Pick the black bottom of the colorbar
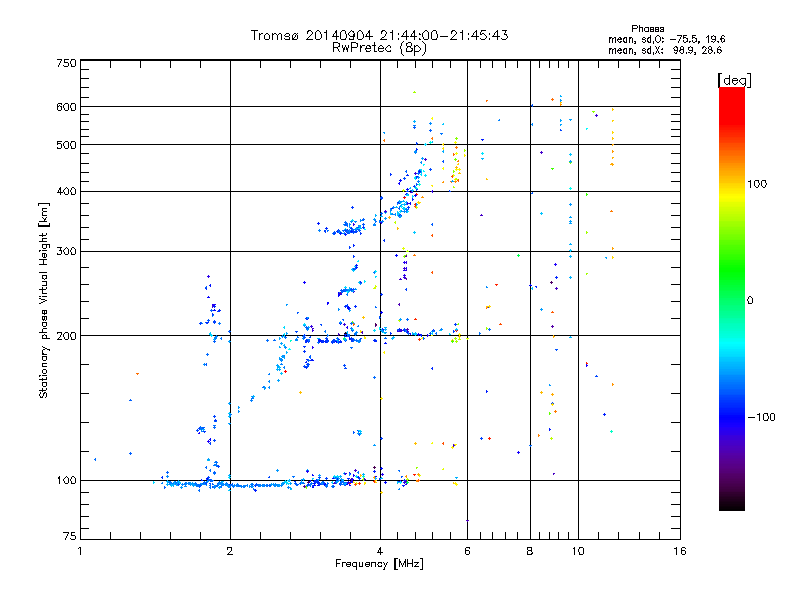 732,504
